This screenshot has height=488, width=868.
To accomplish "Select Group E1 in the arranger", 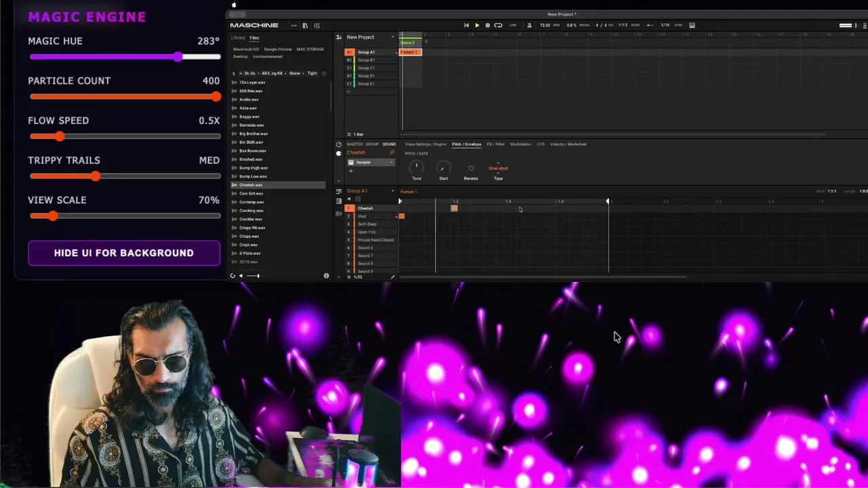I will pos(372,84).
